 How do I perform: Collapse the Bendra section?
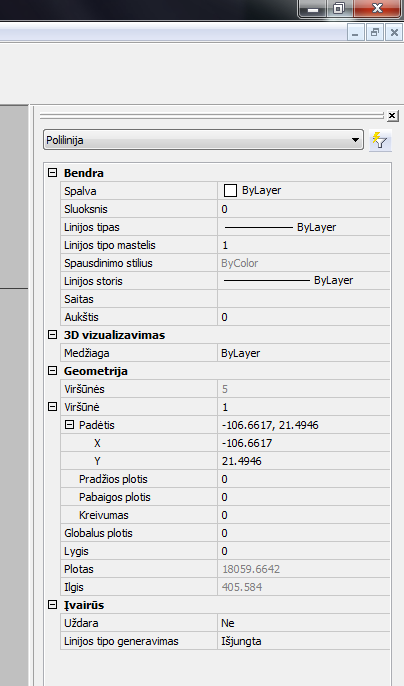(53, 173)
